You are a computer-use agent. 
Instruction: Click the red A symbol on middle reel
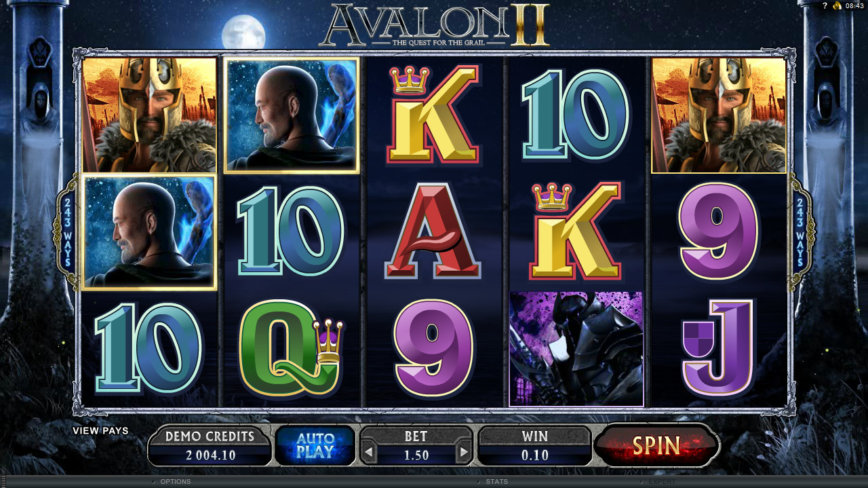click(x=433, y=232)
